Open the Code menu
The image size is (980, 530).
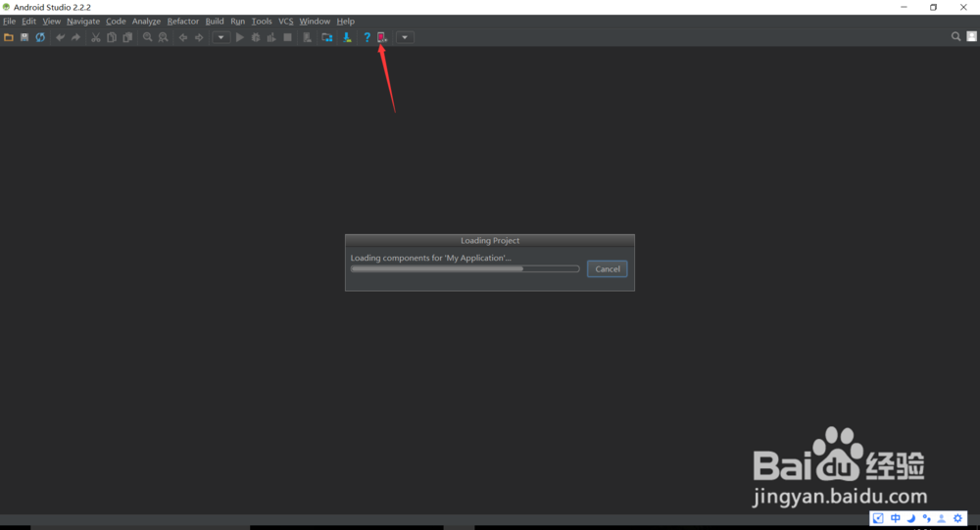(116, 22)
